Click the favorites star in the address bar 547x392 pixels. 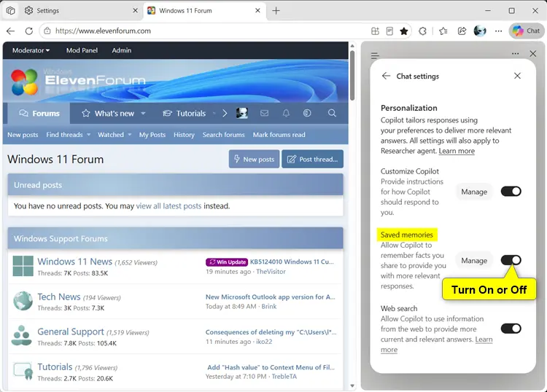404,31
